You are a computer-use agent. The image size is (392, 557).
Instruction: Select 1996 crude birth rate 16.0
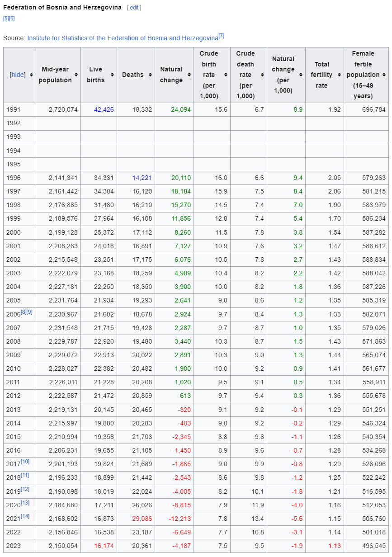pyautogui.click(x=222, y=178)
